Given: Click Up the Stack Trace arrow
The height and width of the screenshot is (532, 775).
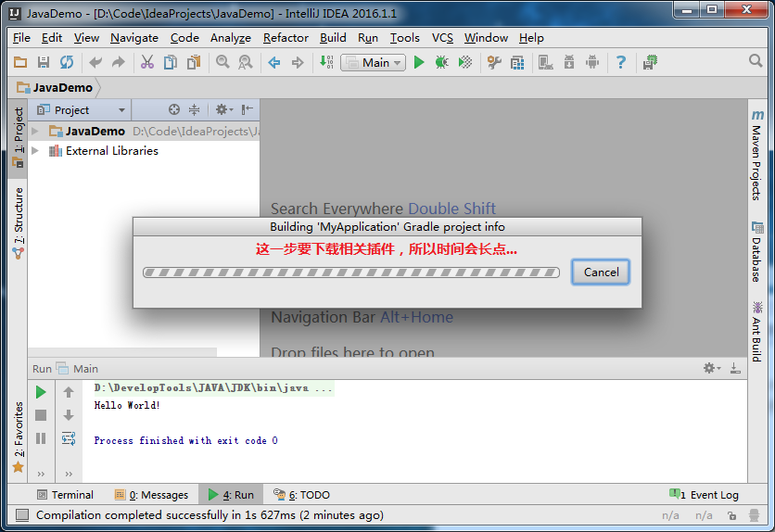Looking at the screenshot, I should click(x=69, y=392).
